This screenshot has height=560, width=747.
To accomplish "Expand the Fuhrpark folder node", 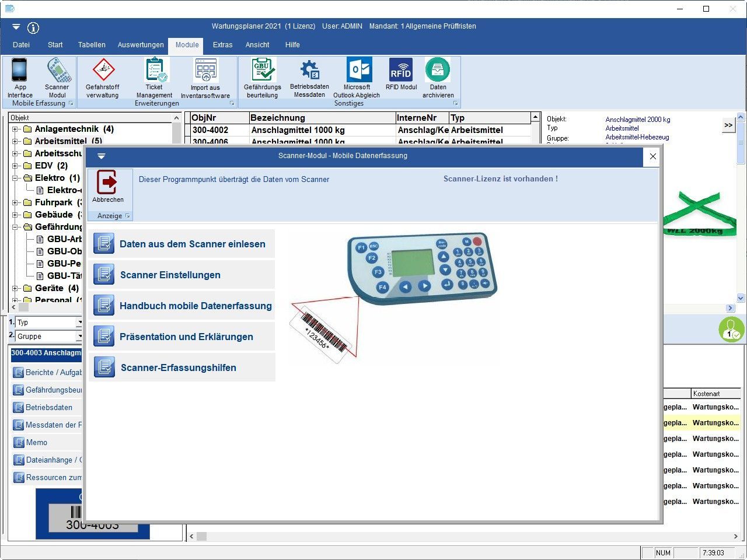I will pyautogui.click(x=16, y=202).
